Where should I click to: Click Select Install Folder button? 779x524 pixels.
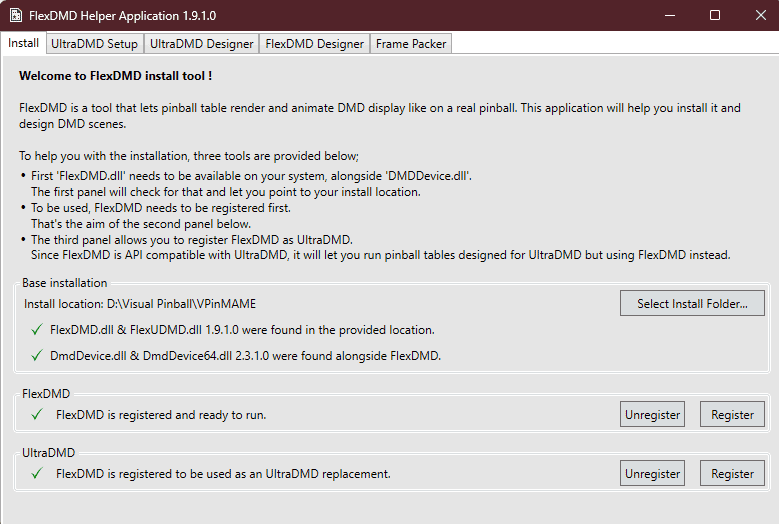click(692, 304)
